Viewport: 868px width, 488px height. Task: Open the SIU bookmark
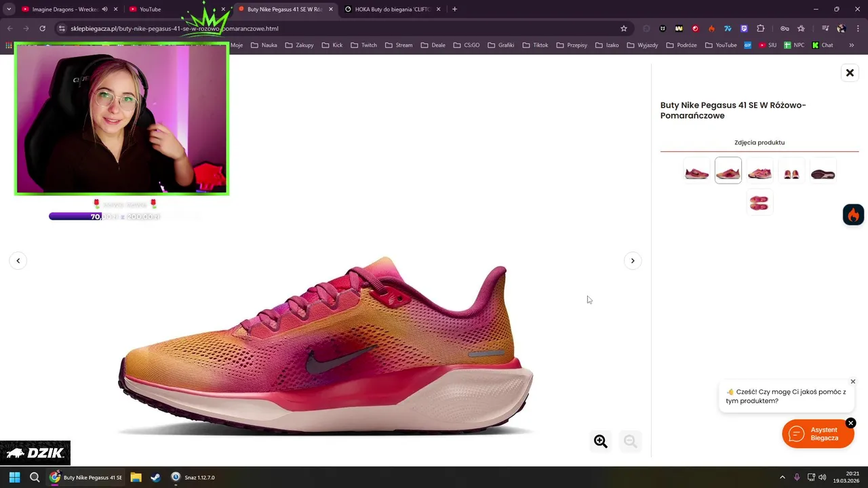(768, 45)
